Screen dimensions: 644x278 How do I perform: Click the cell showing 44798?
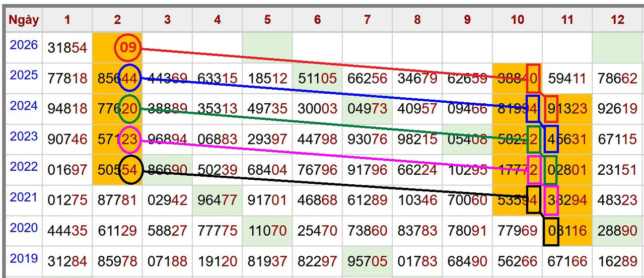click(317, 140)
